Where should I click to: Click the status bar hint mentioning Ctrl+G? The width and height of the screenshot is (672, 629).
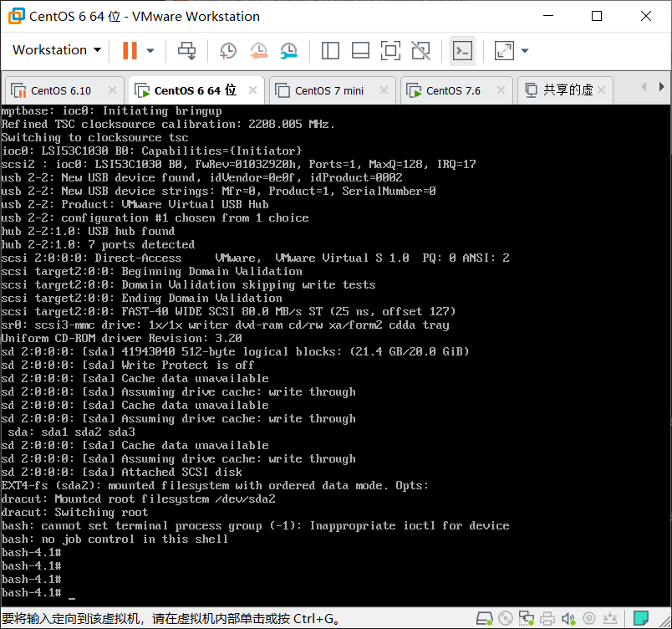point(171,619)
